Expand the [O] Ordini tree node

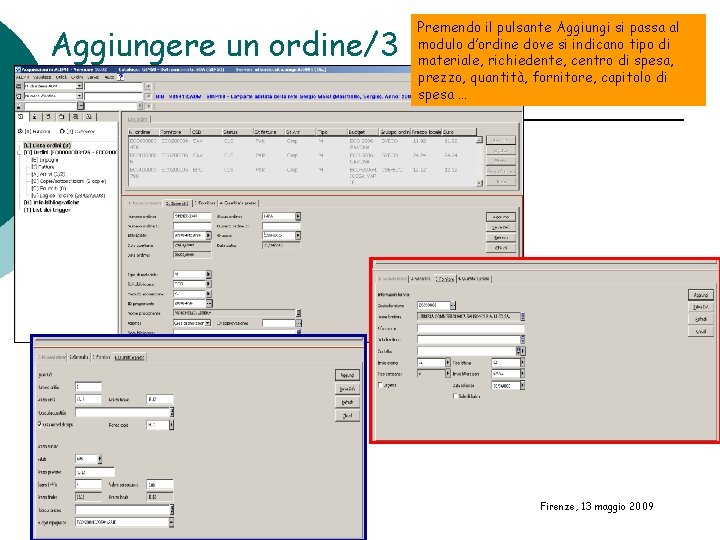(19, 152)
